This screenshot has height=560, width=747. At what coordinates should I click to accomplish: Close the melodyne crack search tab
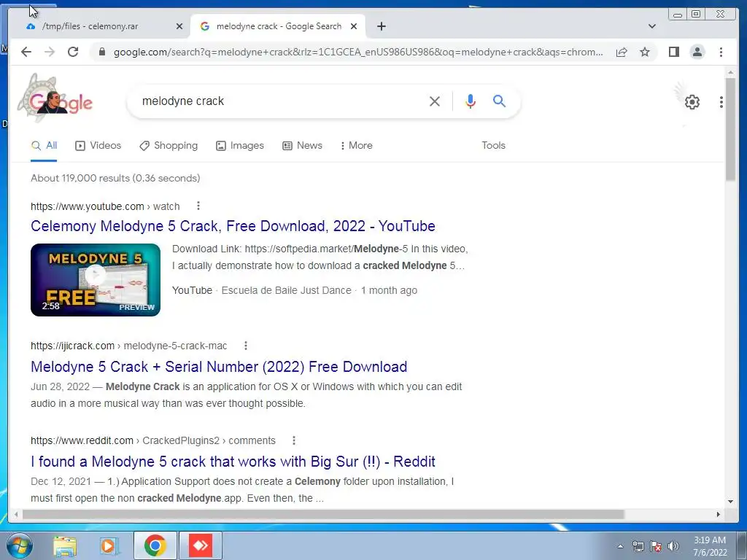354,26
